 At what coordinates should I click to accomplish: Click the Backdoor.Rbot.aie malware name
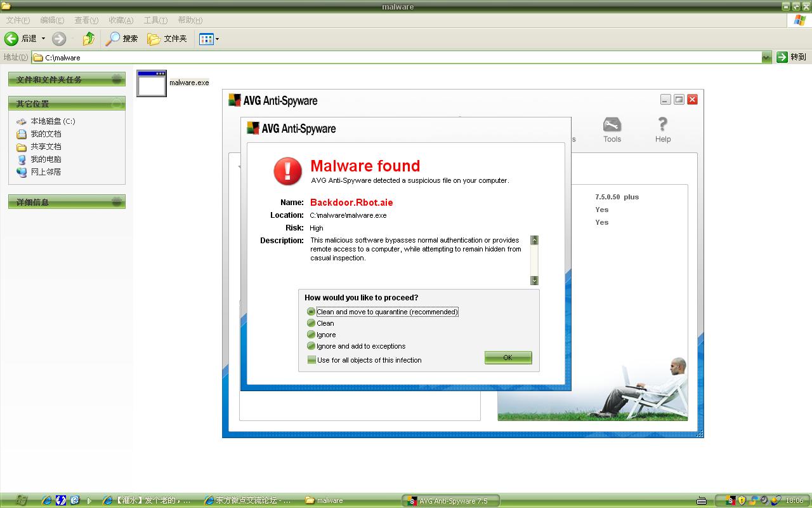pos(351,203)
